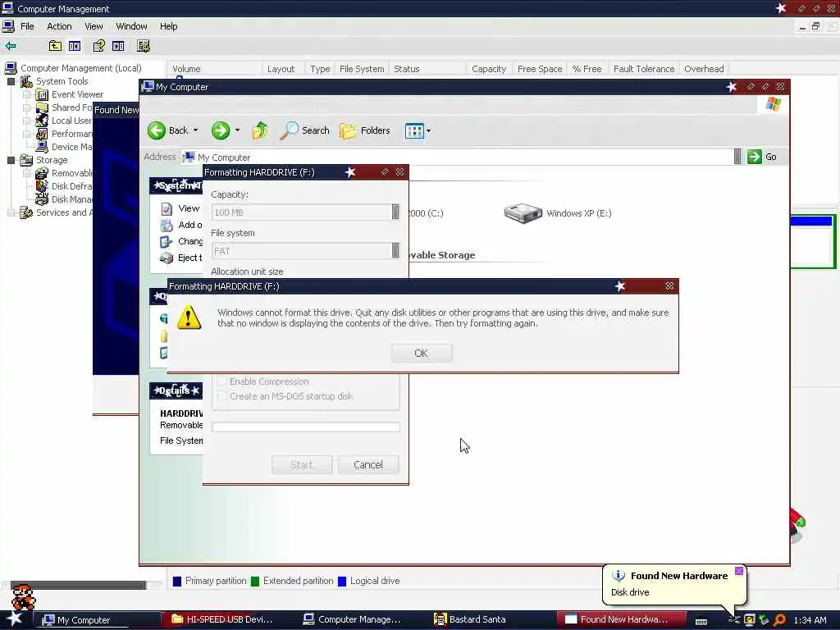Click the Capacity column header
Image resolution: width=840 pixels, height=630 pixels.
(x=489, y=69)
